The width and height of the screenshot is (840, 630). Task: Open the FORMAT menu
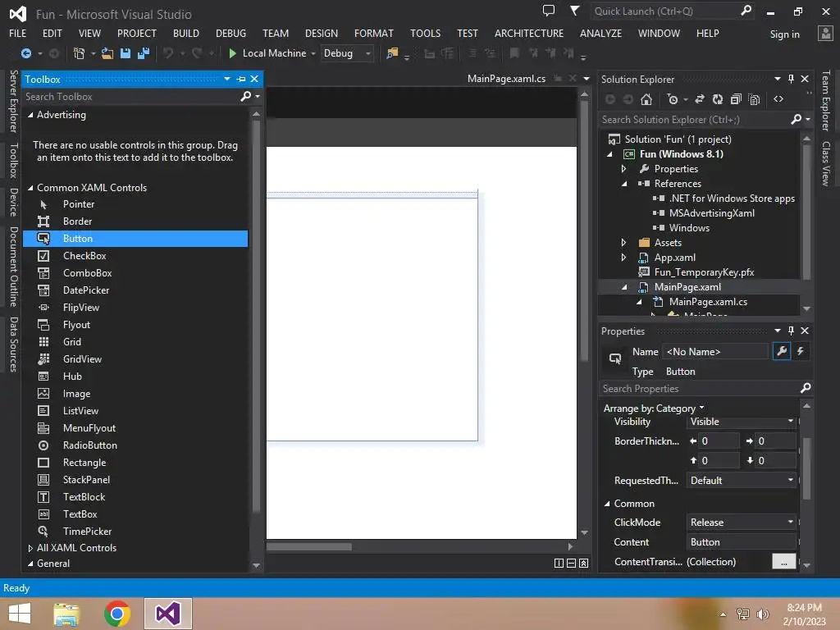[374, 33]
